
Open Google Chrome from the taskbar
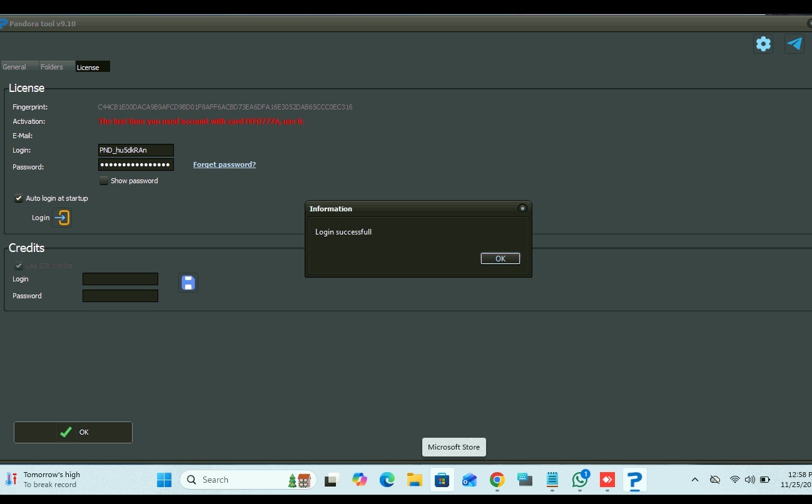tap(497, 480)
